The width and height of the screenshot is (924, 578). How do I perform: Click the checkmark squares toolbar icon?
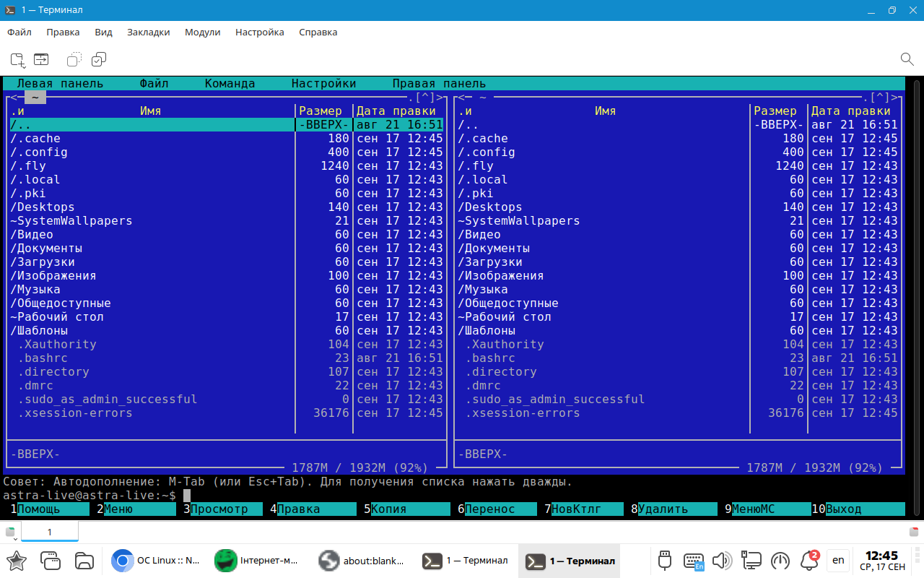[99, 59]
